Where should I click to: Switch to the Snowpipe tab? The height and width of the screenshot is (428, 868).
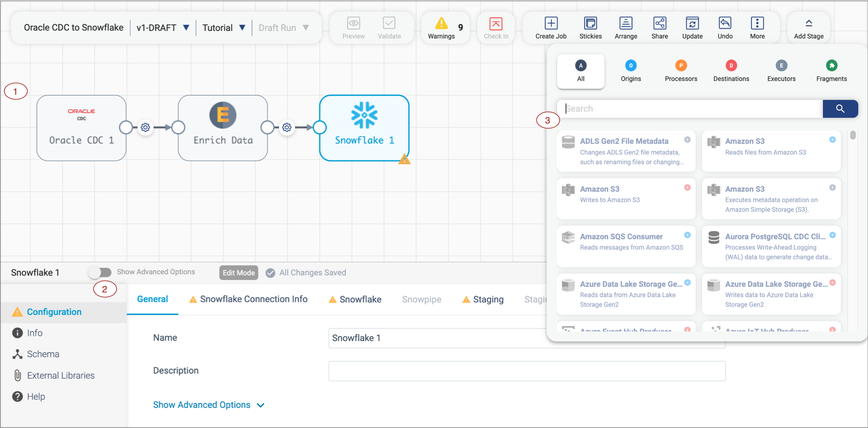coord(422,299)
